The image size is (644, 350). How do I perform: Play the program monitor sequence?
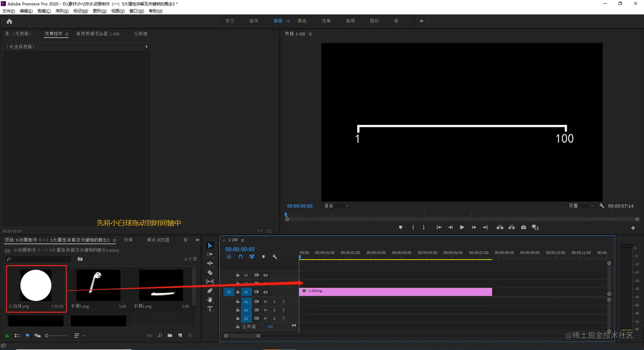pos(462,227)
